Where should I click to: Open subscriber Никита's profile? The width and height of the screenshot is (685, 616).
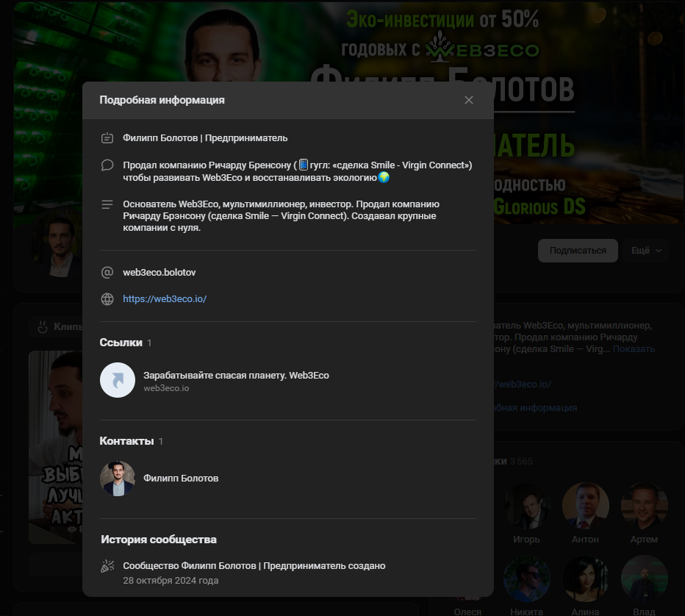526,585
